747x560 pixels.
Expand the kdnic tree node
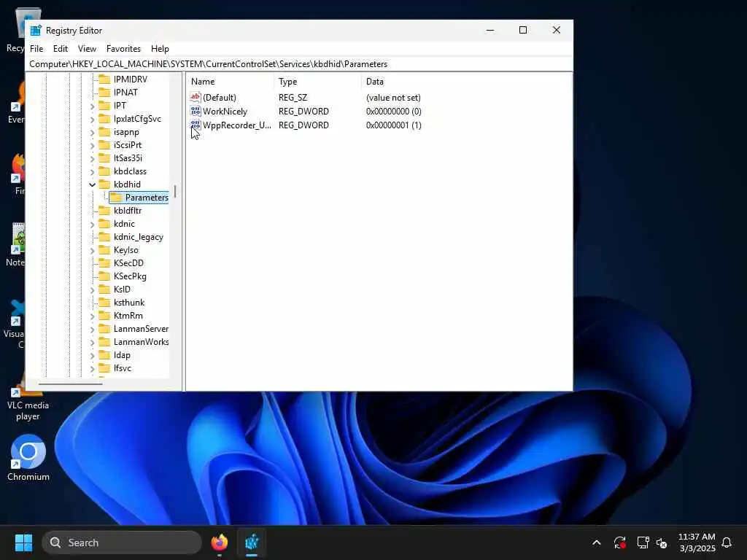[93, 225]
